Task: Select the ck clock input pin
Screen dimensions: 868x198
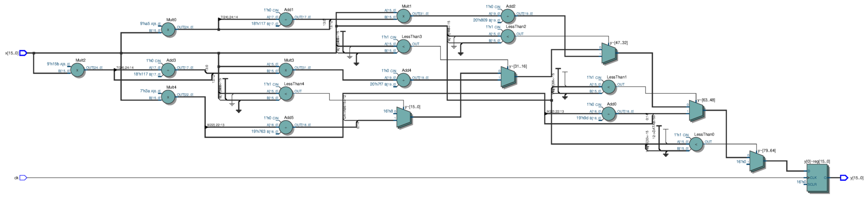Action: tap(23, 178)
